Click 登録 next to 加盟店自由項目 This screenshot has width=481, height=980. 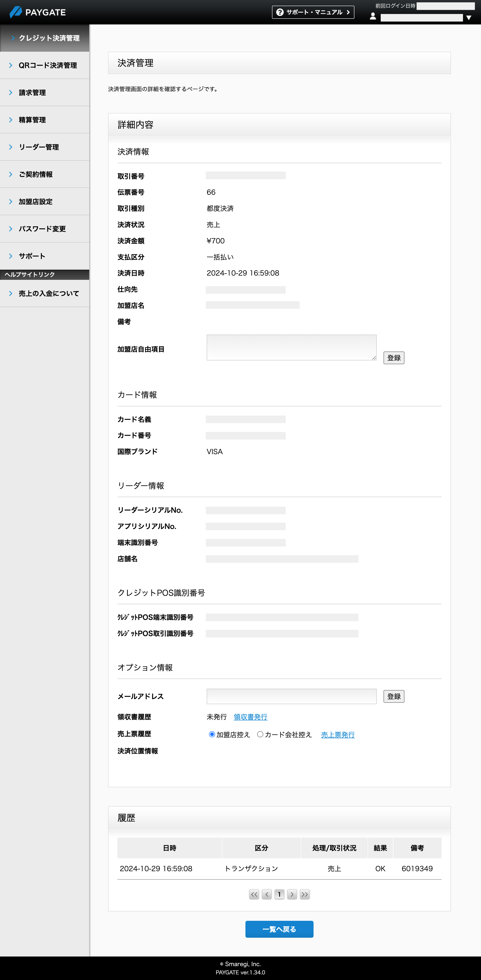[x=394, y=358]
